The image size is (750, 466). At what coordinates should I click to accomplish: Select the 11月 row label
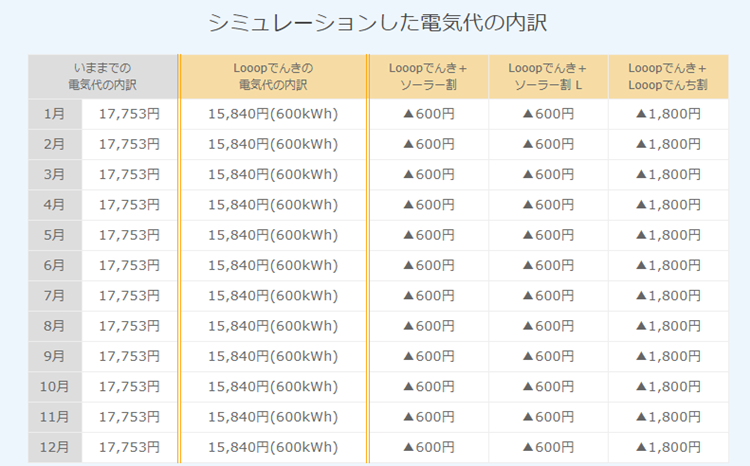55,417
